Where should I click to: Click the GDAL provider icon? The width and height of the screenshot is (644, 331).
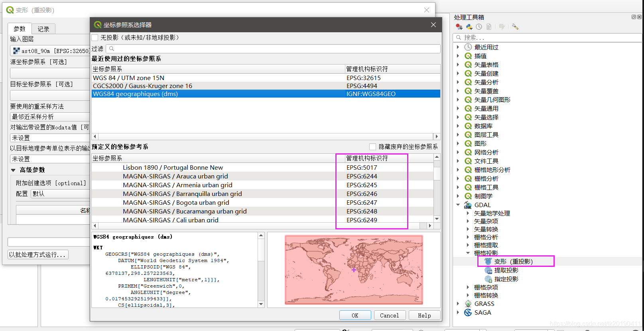pos(468,205)
